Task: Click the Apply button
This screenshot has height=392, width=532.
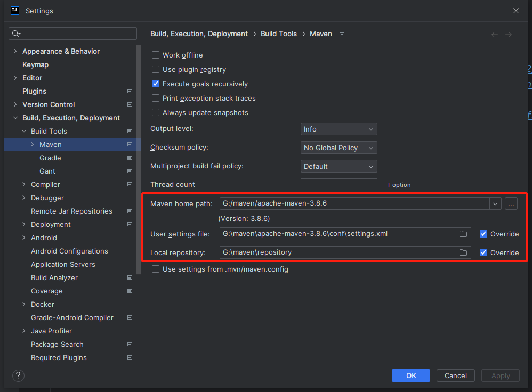Action: click(x=501, y=375)
